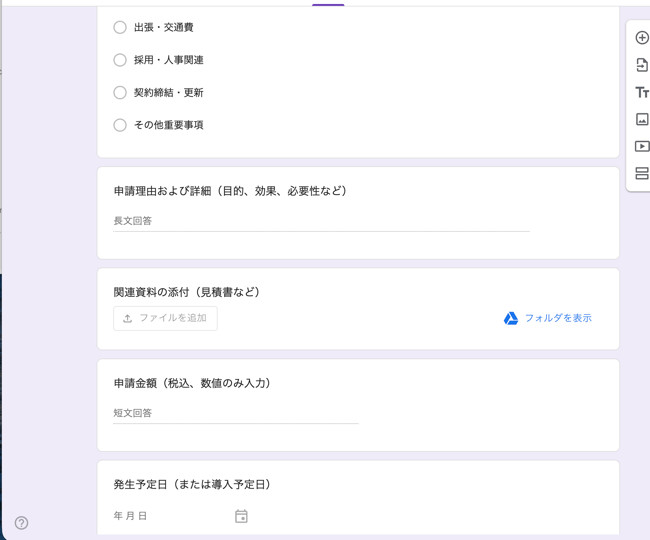650x540 pixels.
Task: Click the calendar icon in date question
Action: pos(241,516)
